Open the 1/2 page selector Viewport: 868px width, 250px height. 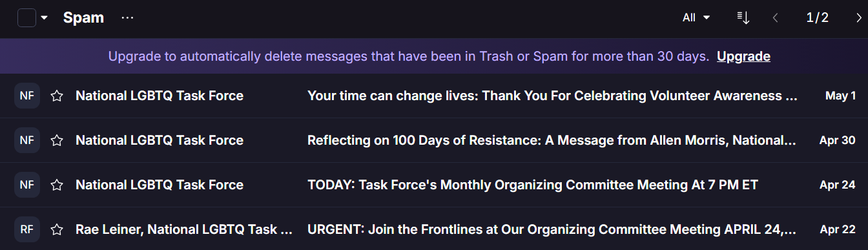(x=817, y=18)
